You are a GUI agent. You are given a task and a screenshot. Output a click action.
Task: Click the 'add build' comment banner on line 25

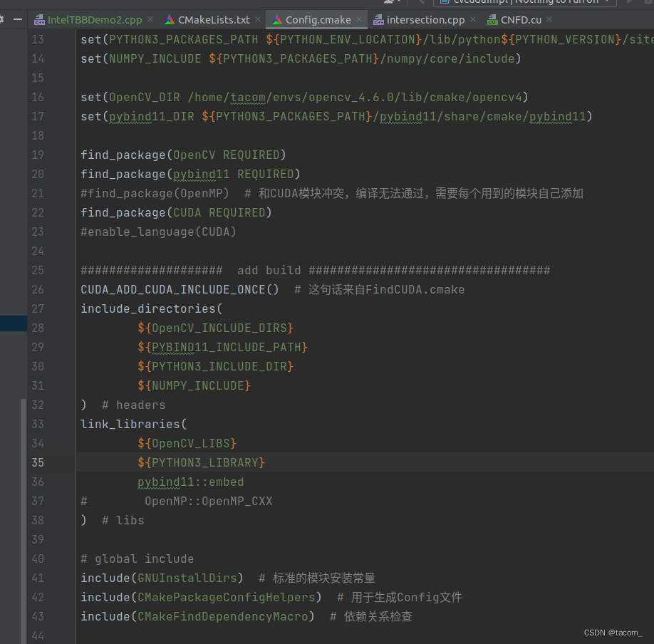tap(316, 270)
